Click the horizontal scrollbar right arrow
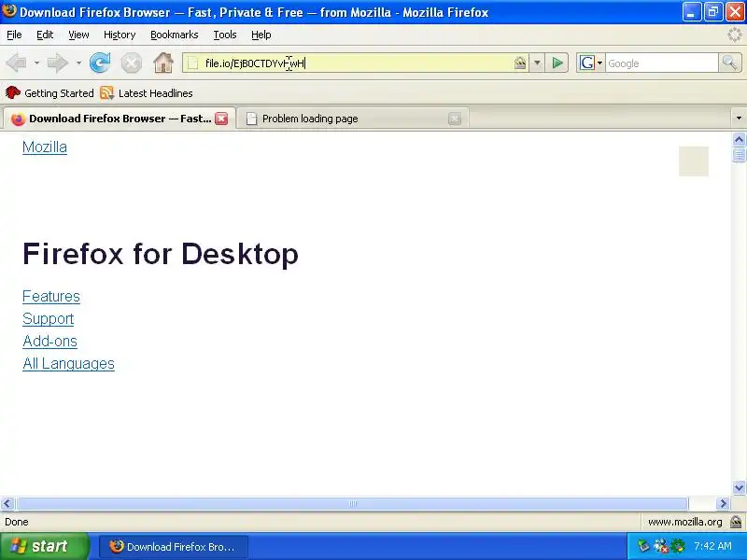 click(723, 503)
